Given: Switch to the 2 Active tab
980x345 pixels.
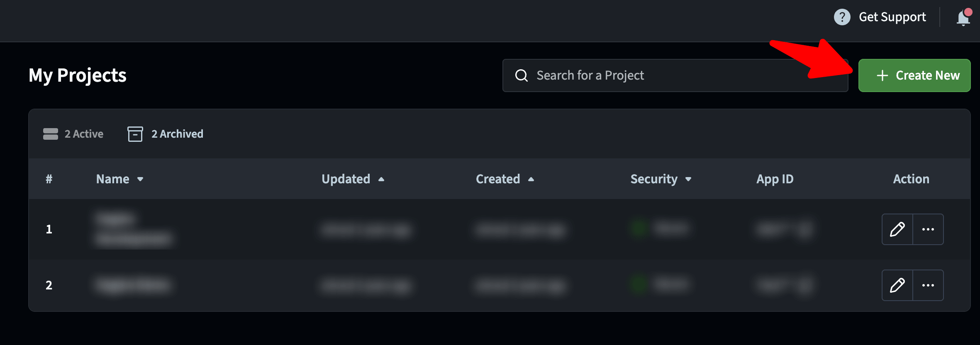Looking at the screenshot, I should (x=73, y=134).
